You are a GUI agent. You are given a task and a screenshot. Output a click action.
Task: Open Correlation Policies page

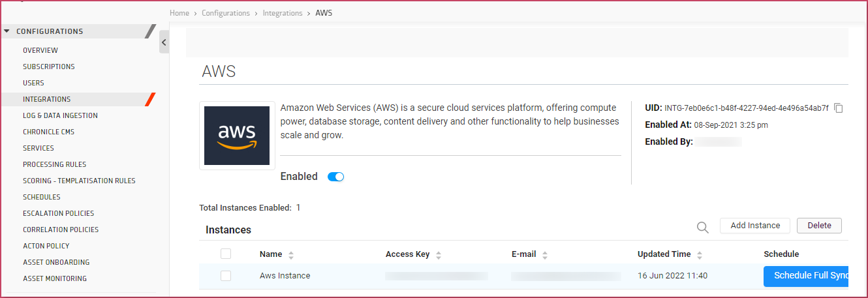[x=61, y=230]
